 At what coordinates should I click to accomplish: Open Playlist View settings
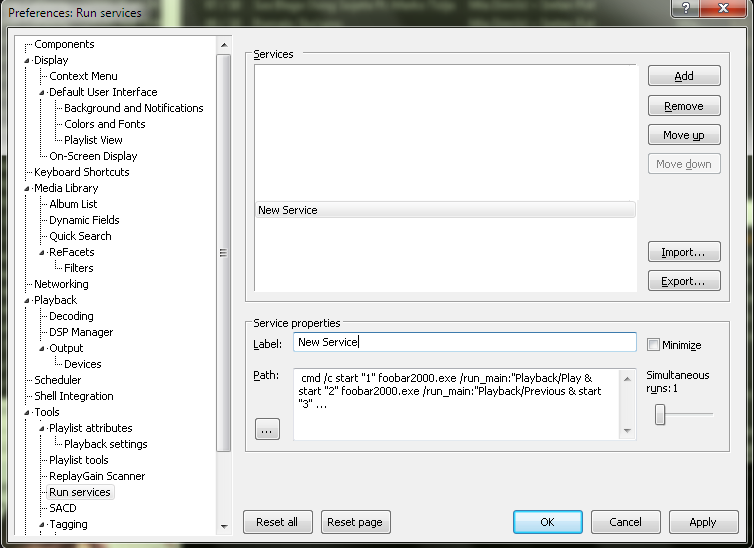(x=93, y=140)
